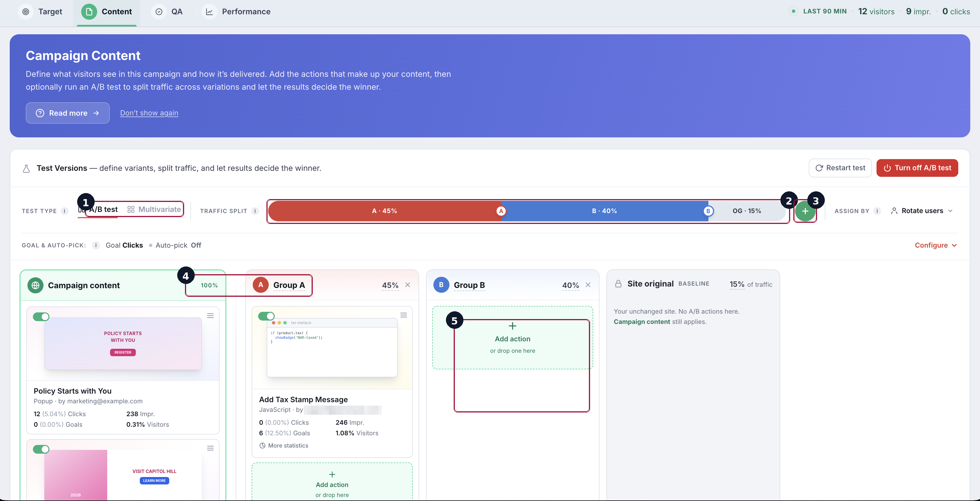980x501 pixels.
Task: Click the flask icon beside Test Versions
Action: [x=26, y=169]
